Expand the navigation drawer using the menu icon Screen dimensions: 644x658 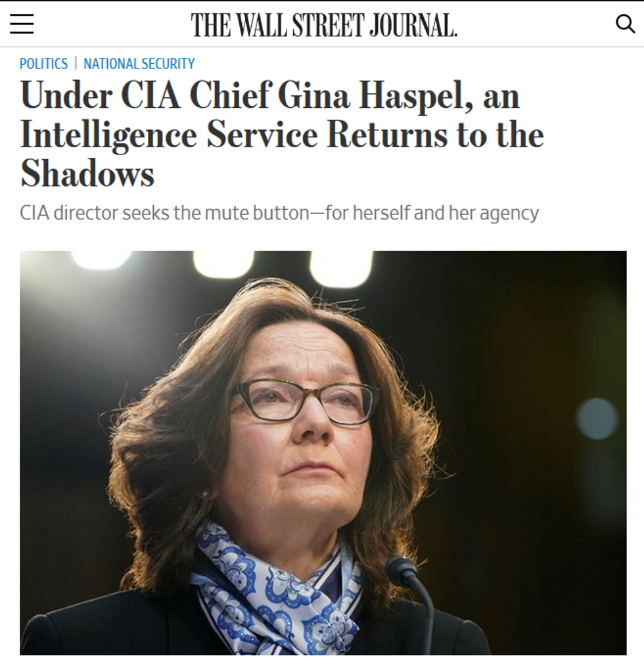(x=22, y=24)
